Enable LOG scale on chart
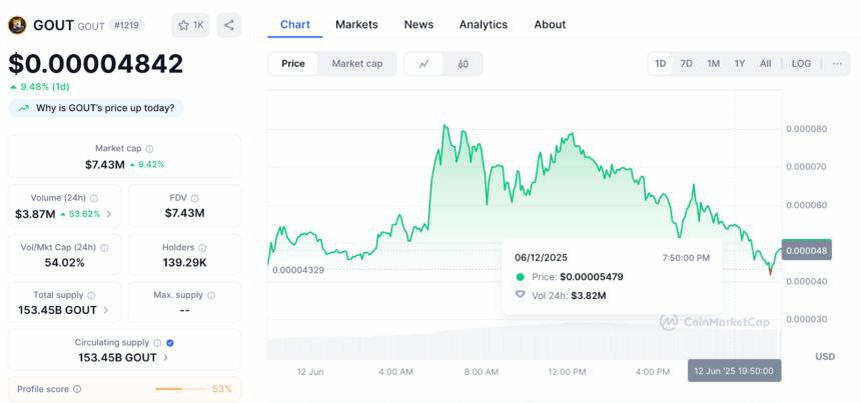Viewport: 861px width, 403px height. [x=801, y=63]
